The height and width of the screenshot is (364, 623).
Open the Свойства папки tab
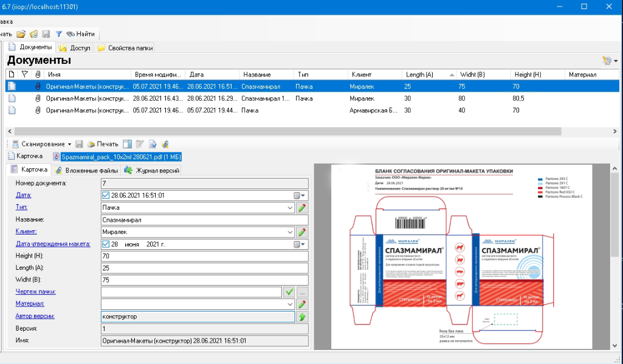coord(125,47)
